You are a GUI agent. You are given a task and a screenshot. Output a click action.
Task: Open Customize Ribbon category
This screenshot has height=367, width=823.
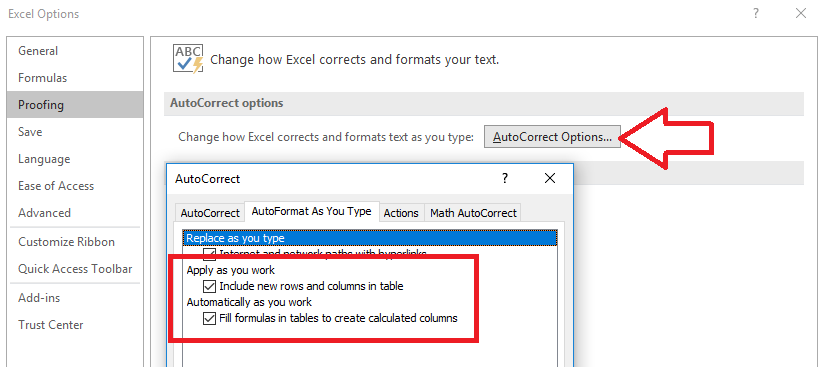[x=75, y=242]
